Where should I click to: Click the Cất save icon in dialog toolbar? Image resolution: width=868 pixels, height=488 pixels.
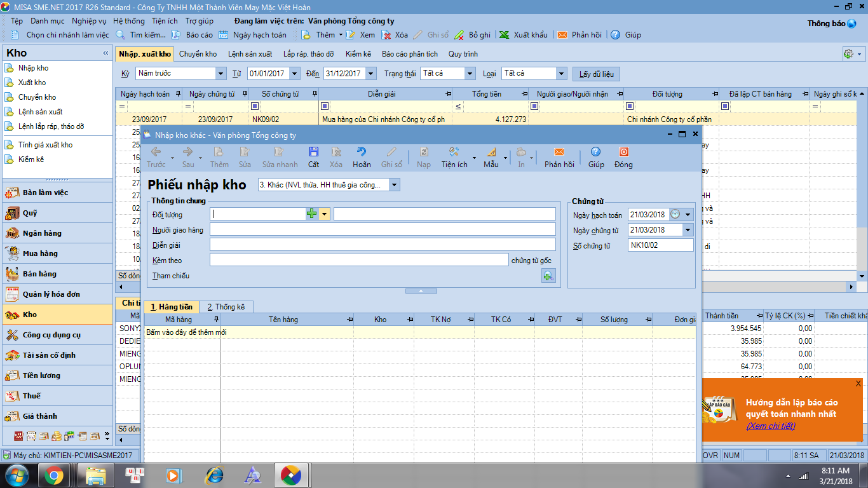point(313,152)
